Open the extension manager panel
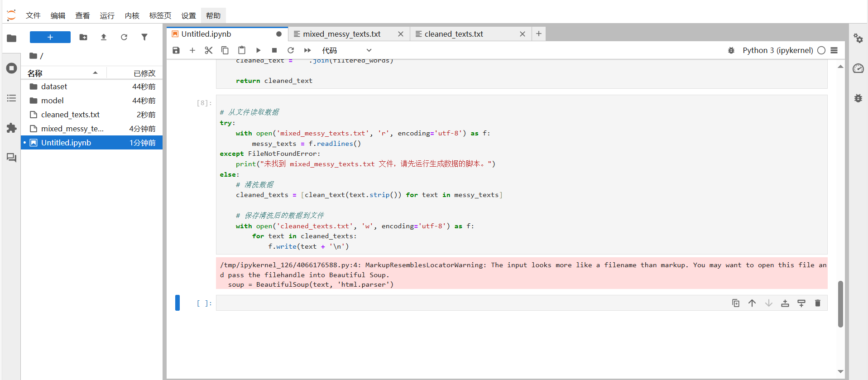868x380 pixels. pyautogui.click(x=12, y=128)
